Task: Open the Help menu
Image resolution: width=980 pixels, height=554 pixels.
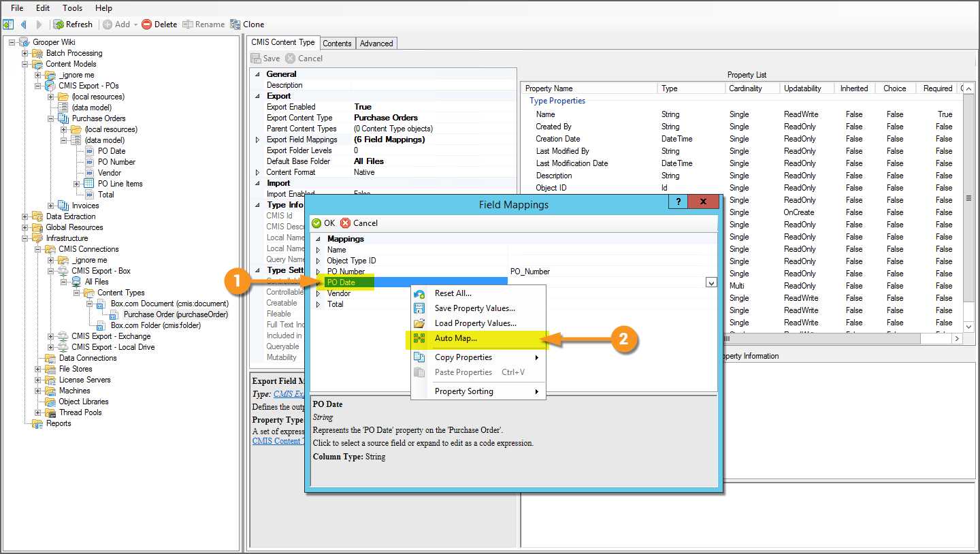Action: pos(103,8)
